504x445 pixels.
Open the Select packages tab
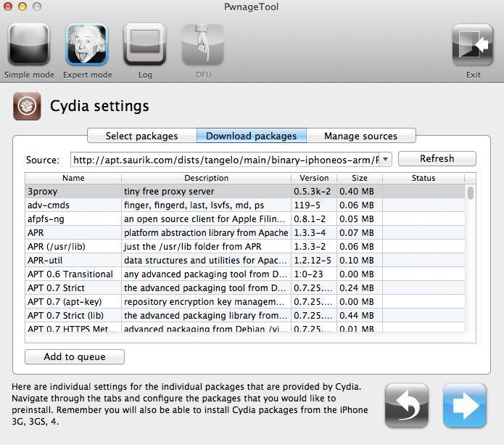point(141,136)
